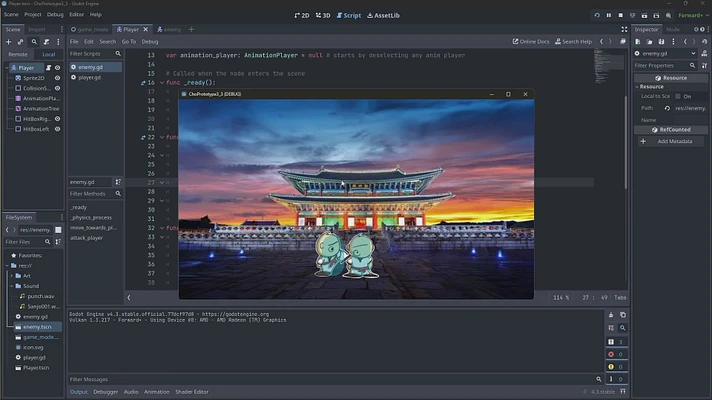Toggle visibility of Sprite2D node
The image size is (712, 400).
click(x=58, y=78)
